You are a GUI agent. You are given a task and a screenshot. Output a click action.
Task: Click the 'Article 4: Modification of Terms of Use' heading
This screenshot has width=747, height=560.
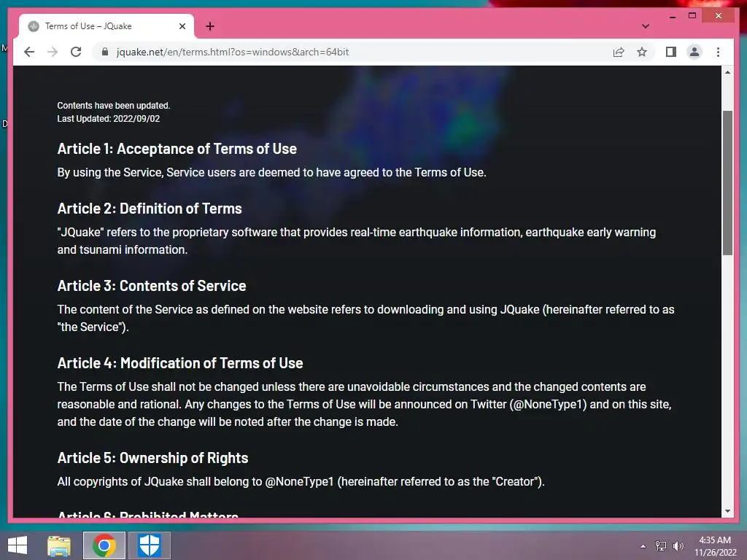click(180, 363)
